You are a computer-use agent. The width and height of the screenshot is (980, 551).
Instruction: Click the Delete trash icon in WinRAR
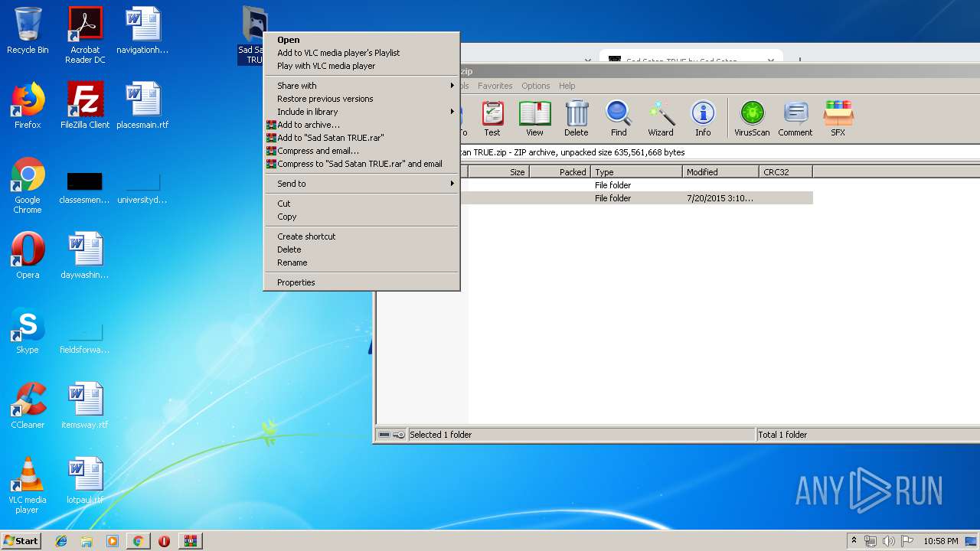(577, 119)
